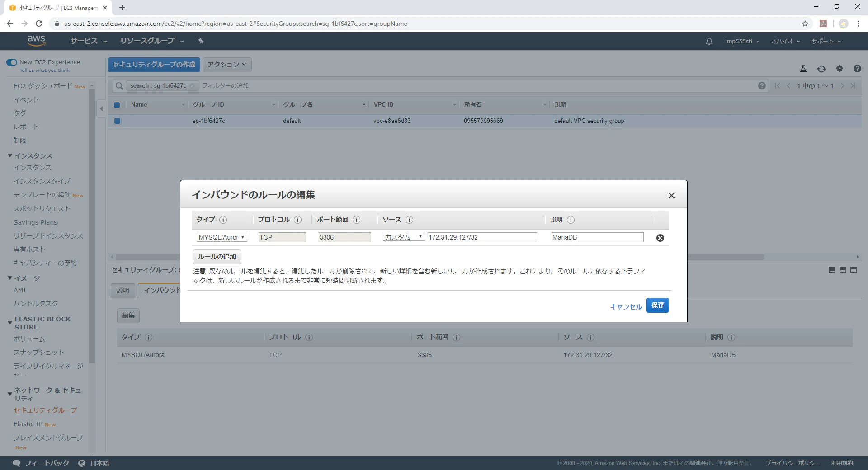The width and height of the screenshot is (868, 470).
Task: Click the MariaDB description input field
Action: (x=597, y=237)
